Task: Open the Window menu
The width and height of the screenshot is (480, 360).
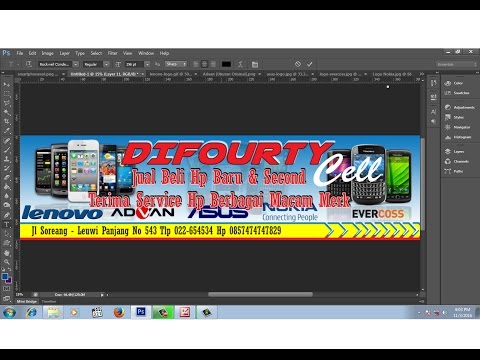Action: (x=146, y=53)
